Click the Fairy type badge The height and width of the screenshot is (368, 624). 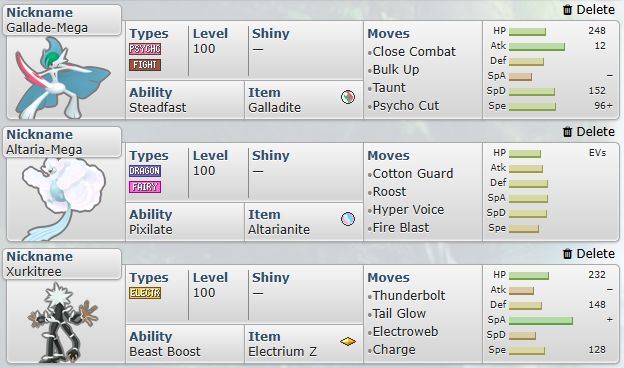pyautogui.click(x=145, y=187)
